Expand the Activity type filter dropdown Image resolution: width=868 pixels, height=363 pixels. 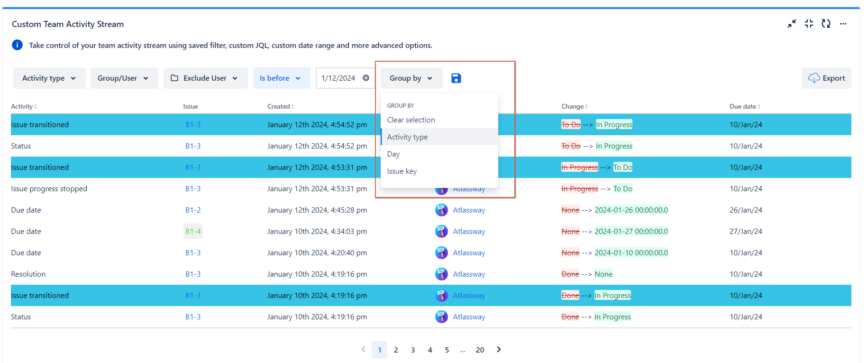[49, 78]
